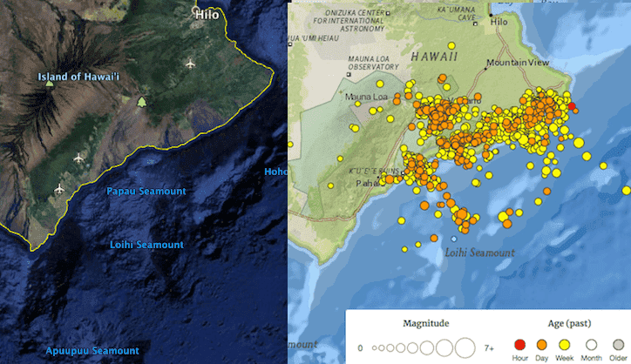Click the Age (past) legend heading

coord(569,323)
